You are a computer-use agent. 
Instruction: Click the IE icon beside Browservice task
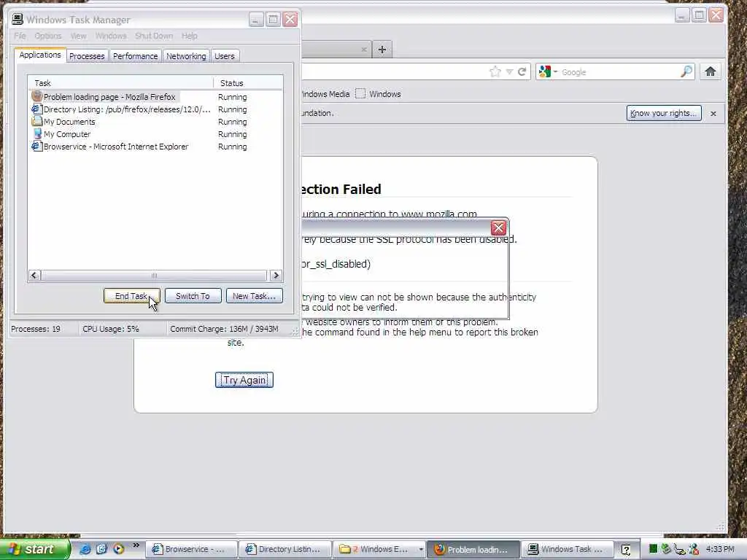(x=36, y=146)
